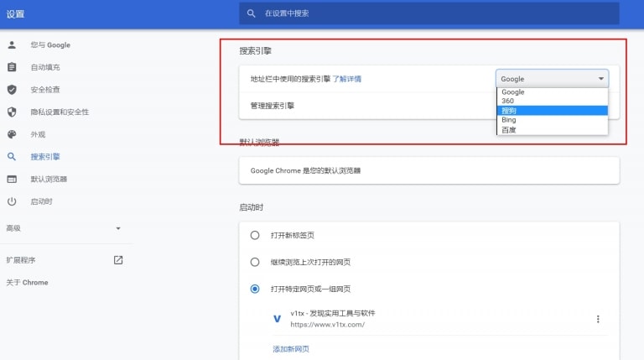Click the search icon in the settings search bar
Viewport: 644px width, 360px height.
(251, 13)
